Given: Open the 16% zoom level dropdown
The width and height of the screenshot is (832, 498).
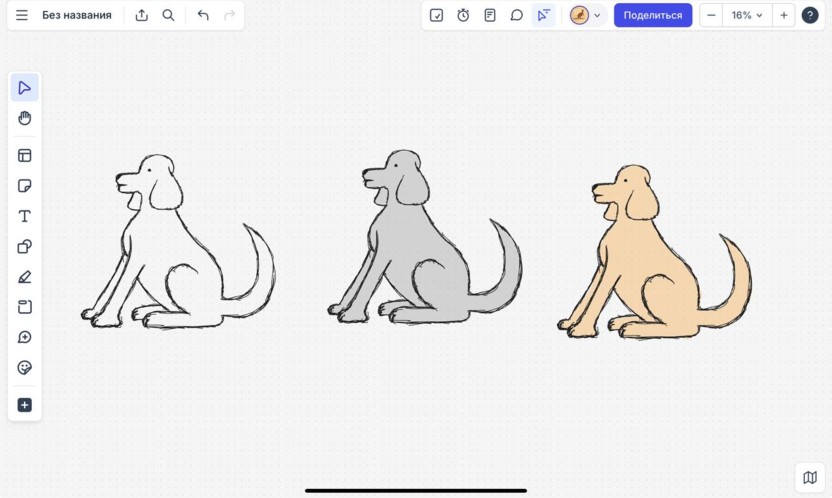Looking at the screenshot, I should point(747,15).
